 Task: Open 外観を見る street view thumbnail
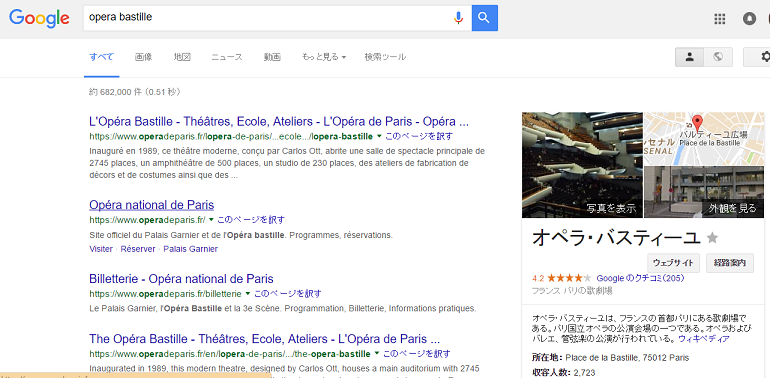[704, 192]
